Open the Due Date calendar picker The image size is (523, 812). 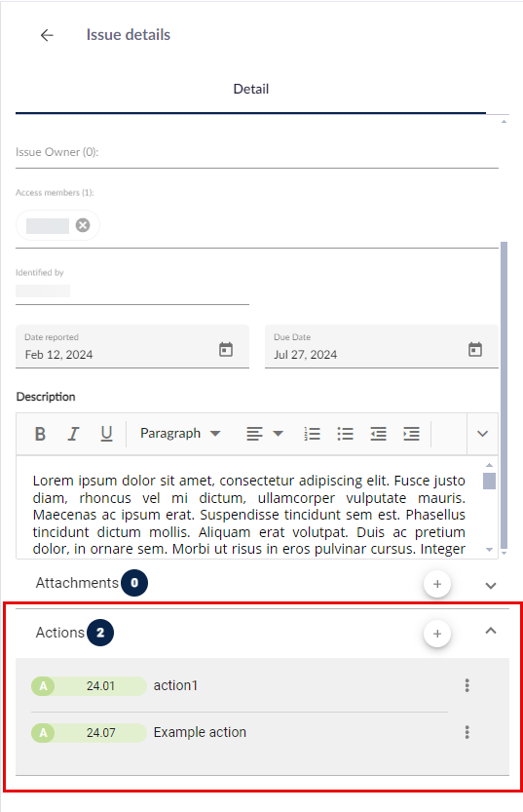point(475,350)
